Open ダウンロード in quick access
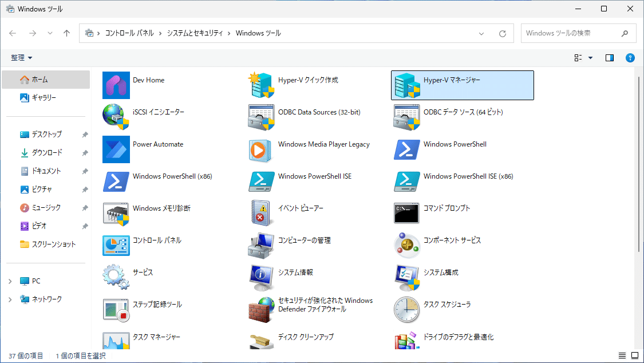This screenshot has width=644, height=363. (x=46, y=153)
